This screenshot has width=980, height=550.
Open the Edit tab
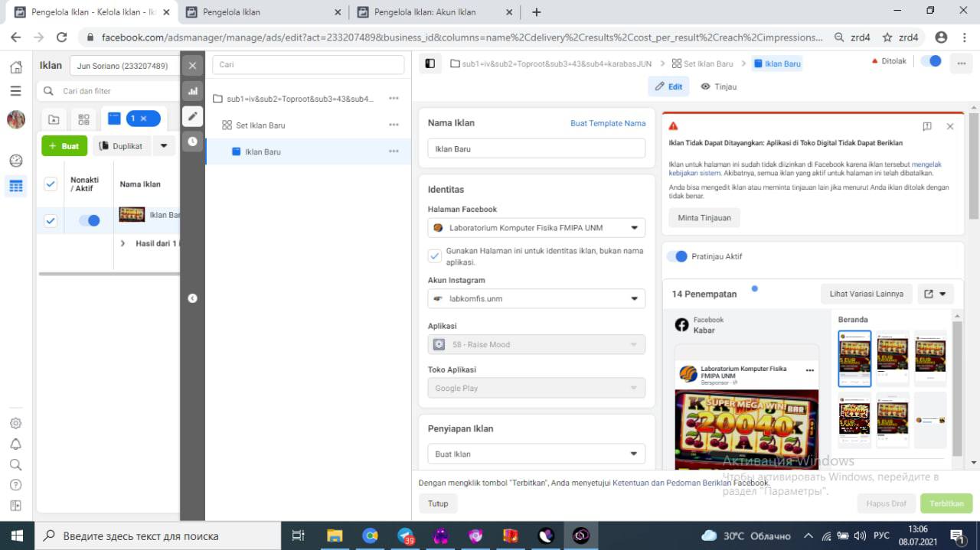click(x=668, y=86)
